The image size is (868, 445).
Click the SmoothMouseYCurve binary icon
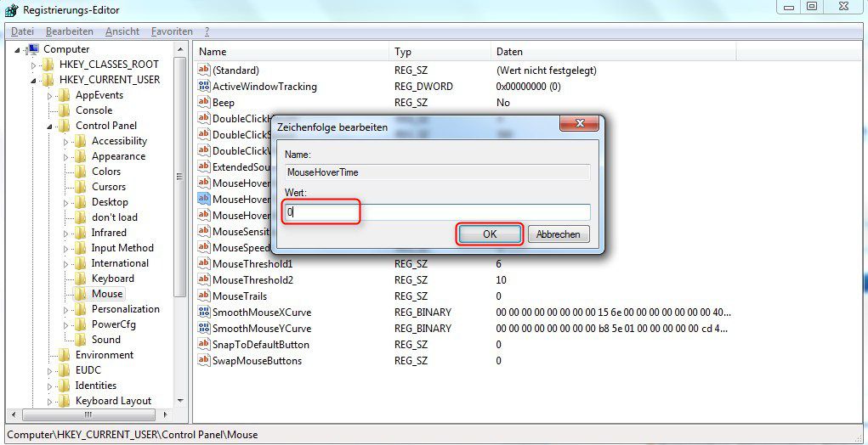point(204,329)
